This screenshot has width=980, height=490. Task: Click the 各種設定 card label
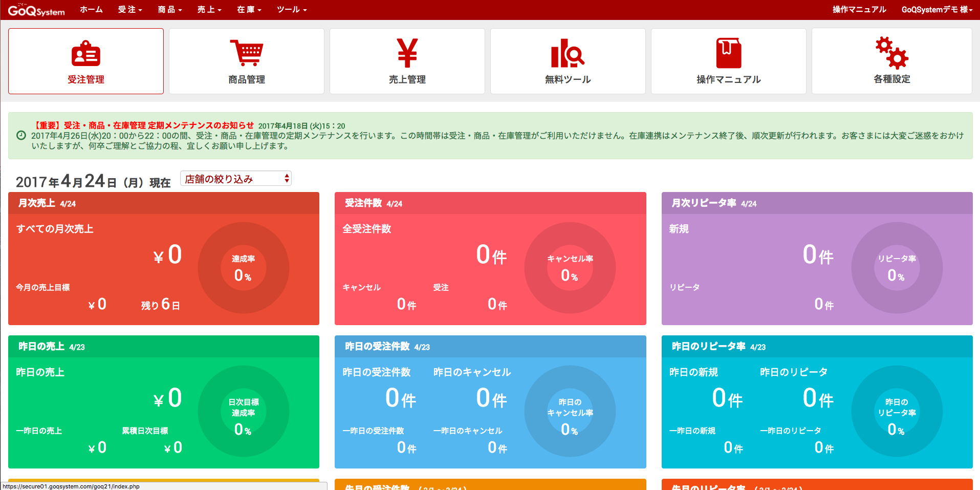tap(892, 79)
